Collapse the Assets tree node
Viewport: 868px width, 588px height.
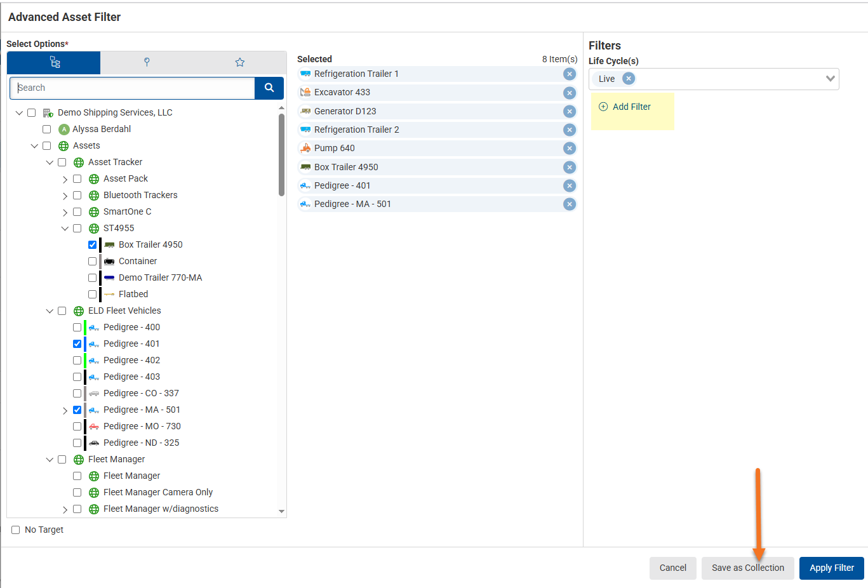(34, 146)
